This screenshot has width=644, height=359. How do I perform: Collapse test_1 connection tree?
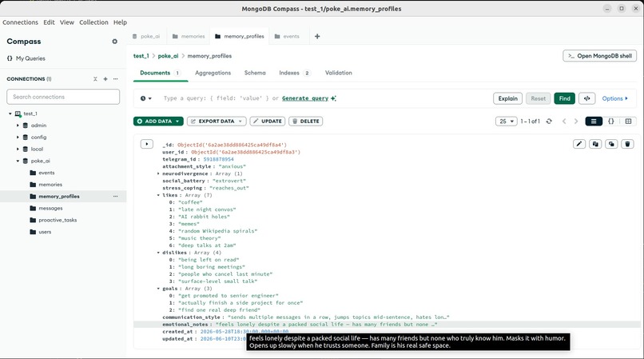click(10, 114)
